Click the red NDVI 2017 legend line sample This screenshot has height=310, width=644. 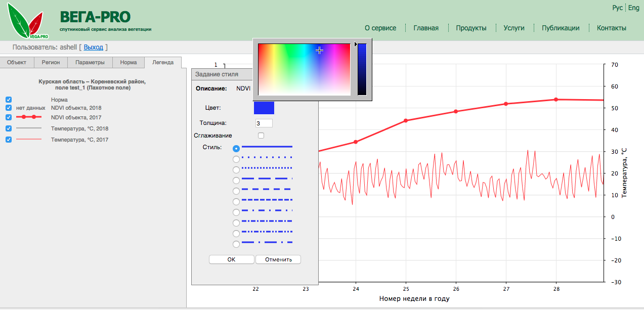point(28,117)
